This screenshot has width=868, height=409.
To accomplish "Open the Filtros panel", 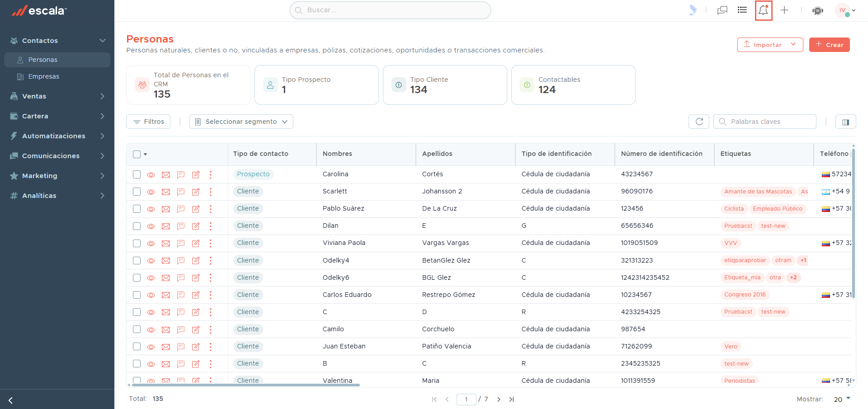I will (x=148, y=122).
